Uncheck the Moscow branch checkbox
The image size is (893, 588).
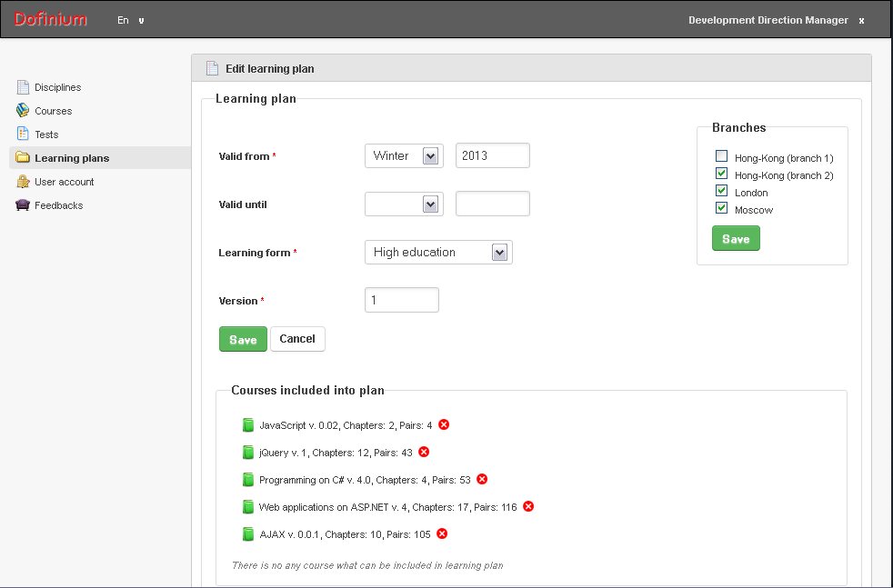[x=721, y=208]
